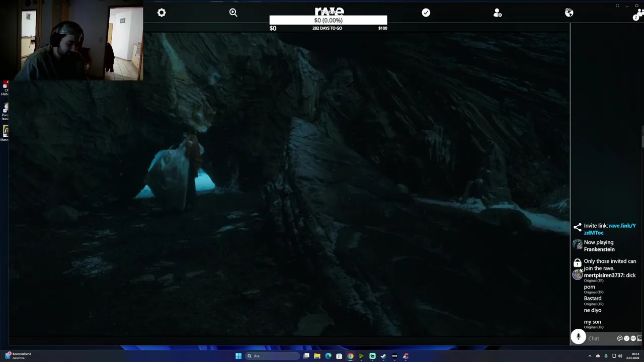Click the image attach icon in chat

(639, 338)
